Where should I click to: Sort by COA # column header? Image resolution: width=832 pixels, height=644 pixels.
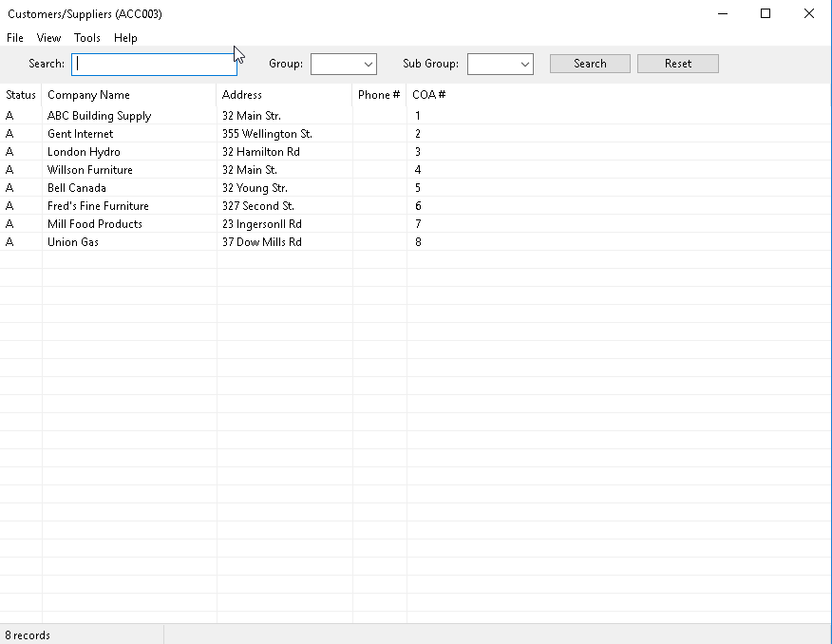click(429, 95)
